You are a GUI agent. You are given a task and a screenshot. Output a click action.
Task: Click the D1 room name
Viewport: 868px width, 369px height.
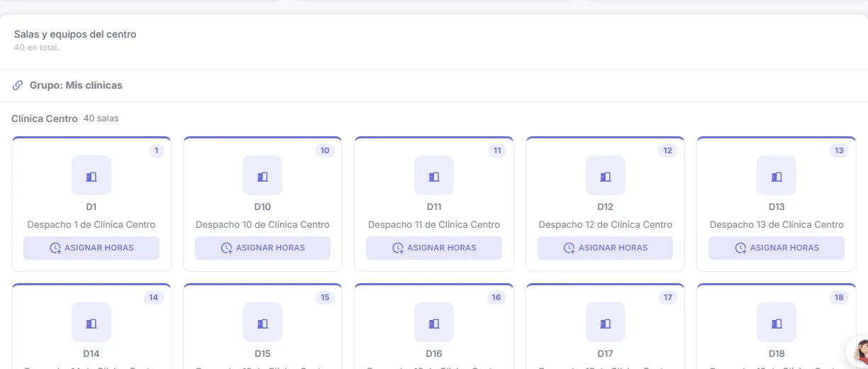click(91, 207)
